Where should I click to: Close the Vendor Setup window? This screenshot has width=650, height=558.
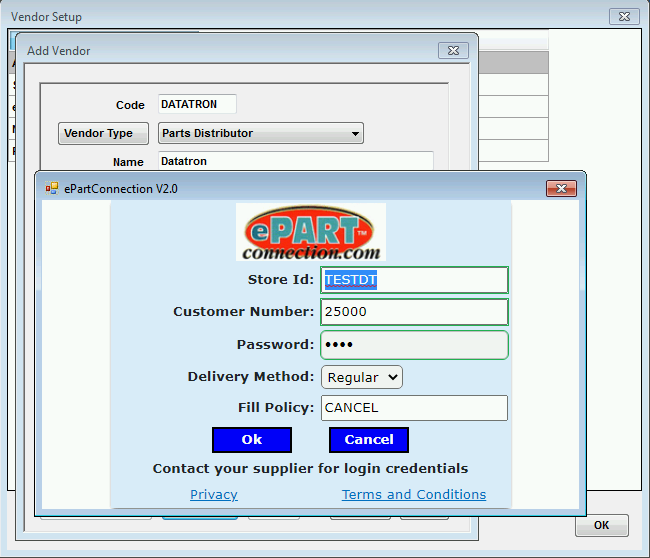coord(624,17)
